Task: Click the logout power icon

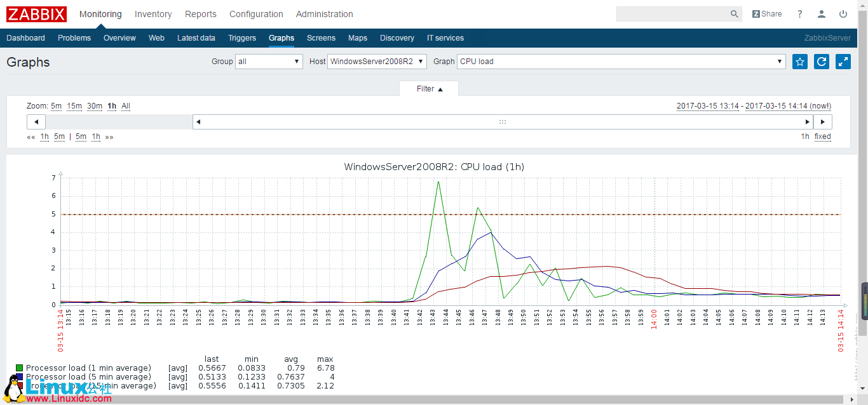Action: (843, 13)
